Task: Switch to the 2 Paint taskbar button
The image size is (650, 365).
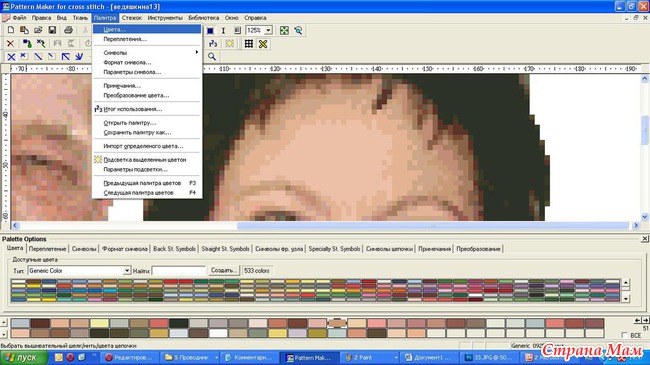Action: click(x=369, y=358)
